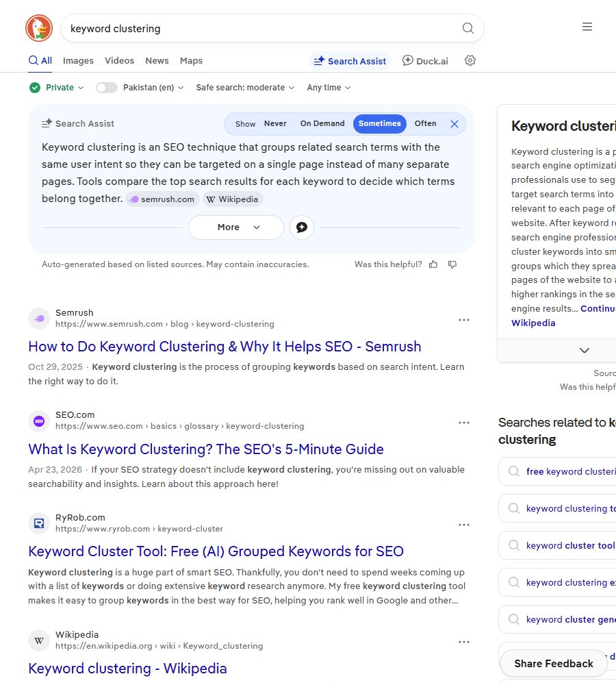Click the Wikipedia source chip
This screenshot has height=685, width=616.
[233, 199]
